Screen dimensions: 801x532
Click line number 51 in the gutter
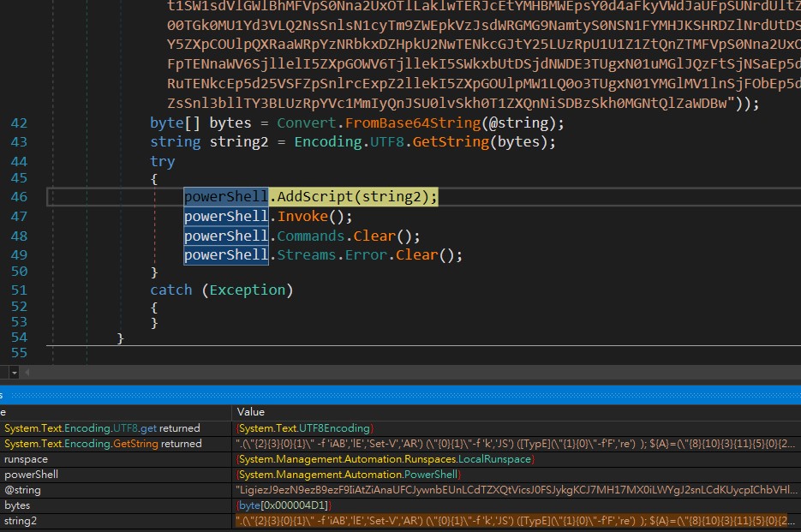(x=19, y=290)
